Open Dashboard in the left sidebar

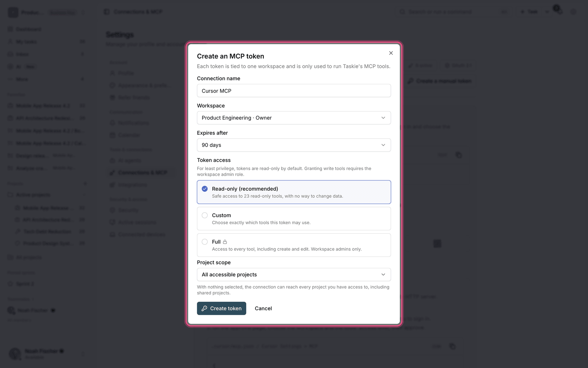click(x=46, y=29)
